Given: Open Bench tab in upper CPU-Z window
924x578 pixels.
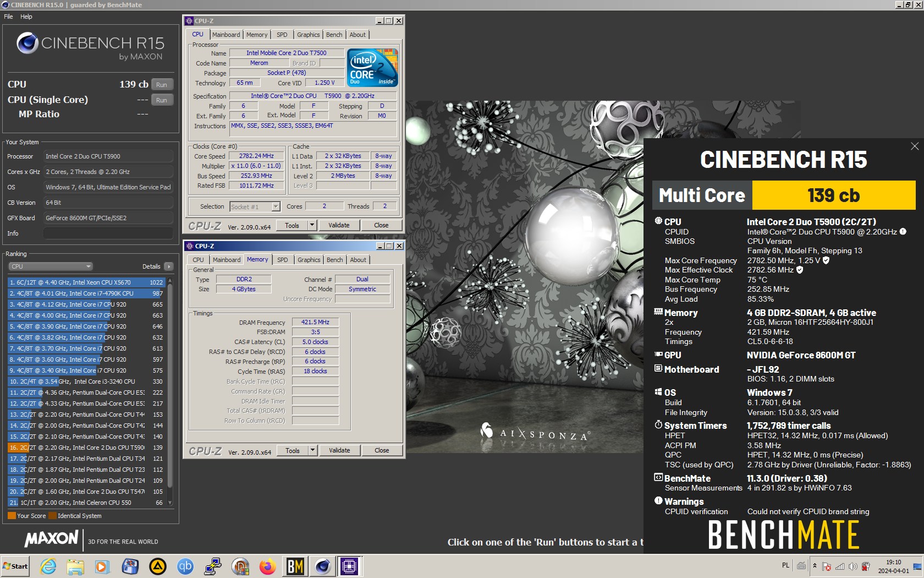Looking at the screenshot, I should click(334, 35).
